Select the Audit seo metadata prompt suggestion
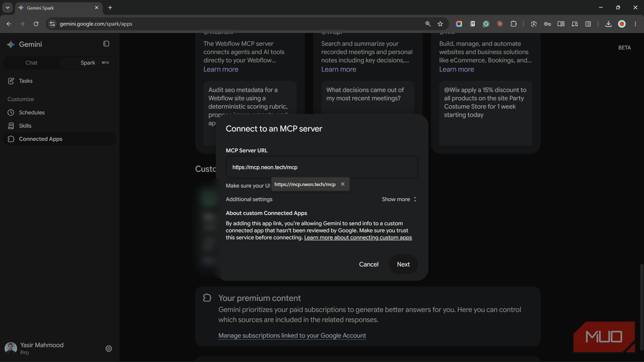The height and width of the screenshot is (362, 644). tap(250, 97)
